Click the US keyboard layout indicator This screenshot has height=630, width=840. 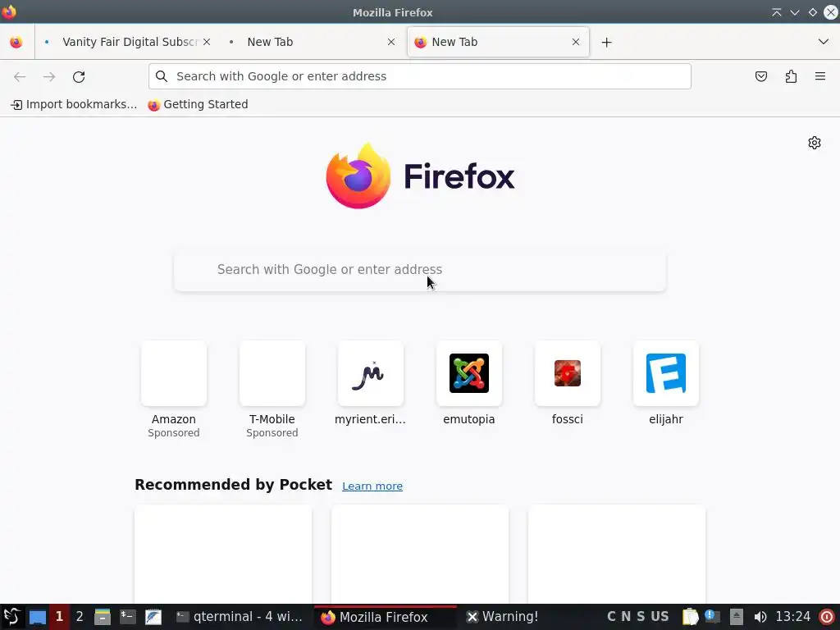pyautogui.click(x=660, y=617)
